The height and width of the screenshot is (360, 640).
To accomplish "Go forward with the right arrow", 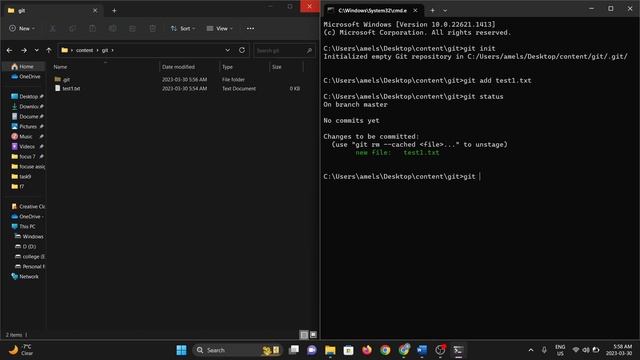I will tap(24, 50).
